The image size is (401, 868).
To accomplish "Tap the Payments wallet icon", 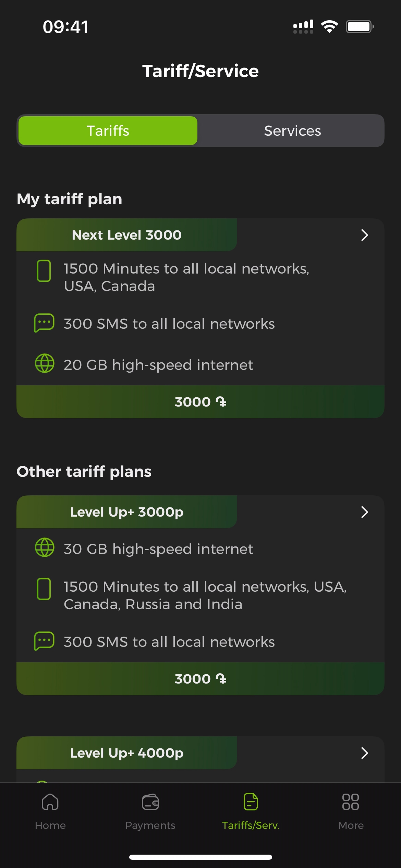I will click(x=150, y=802).
